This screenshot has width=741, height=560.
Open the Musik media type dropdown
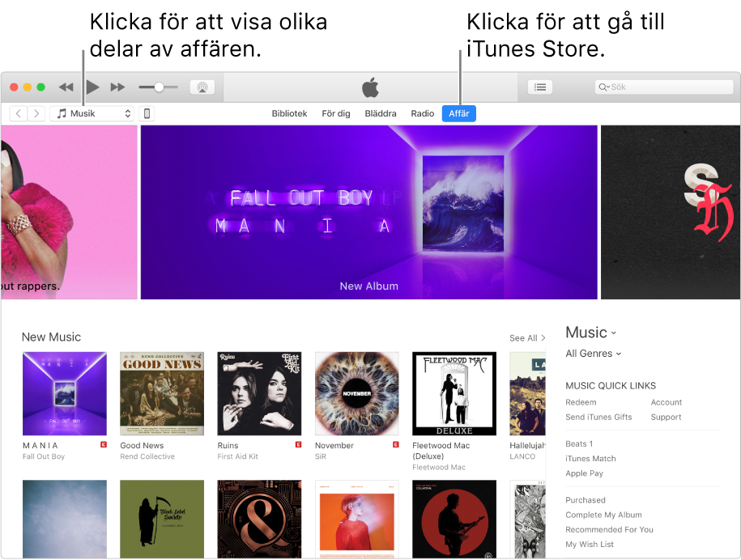92,113
